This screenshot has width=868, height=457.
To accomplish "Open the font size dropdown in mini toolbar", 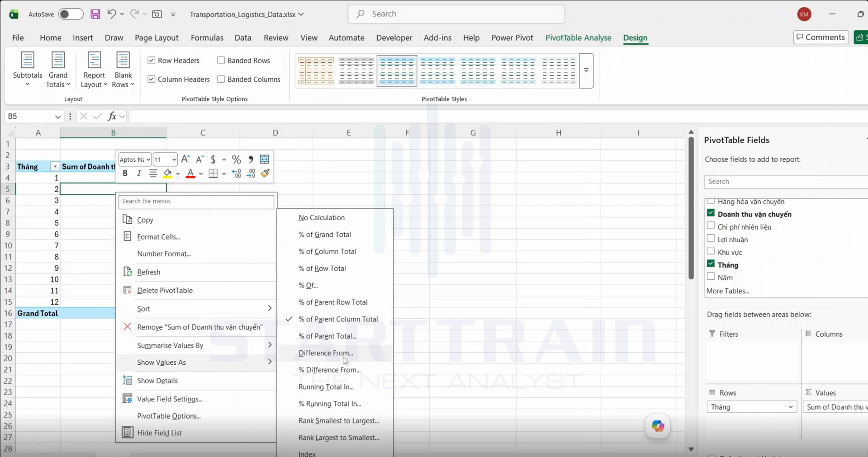I will [174, 160].
